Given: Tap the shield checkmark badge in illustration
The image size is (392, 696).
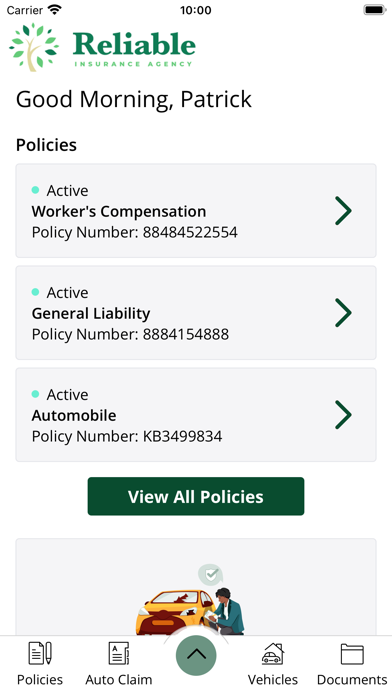Looking at the screenshot, I should [210, 575].
